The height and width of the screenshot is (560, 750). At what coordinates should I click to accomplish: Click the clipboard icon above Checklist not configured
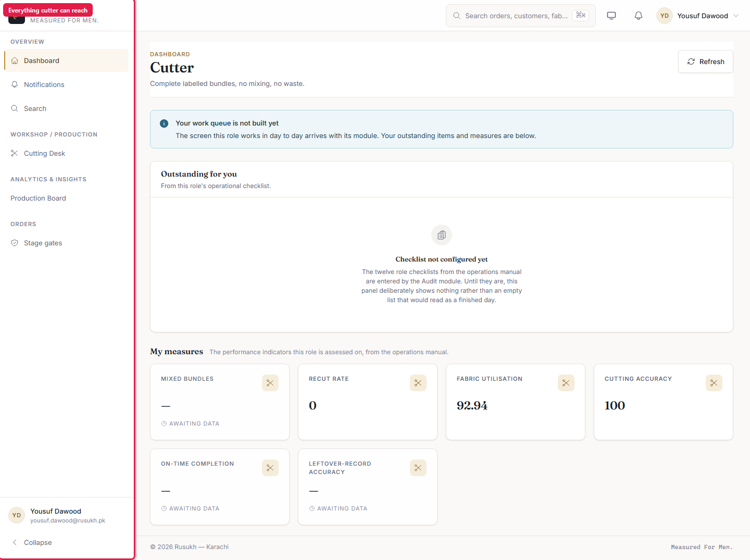point(442,235)
